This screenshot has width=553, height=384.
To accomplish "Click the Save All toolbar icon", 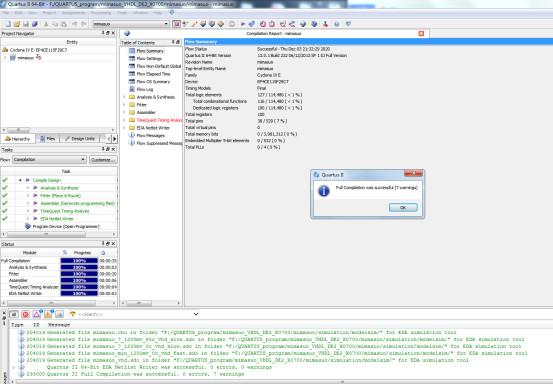I will point(35,24).
